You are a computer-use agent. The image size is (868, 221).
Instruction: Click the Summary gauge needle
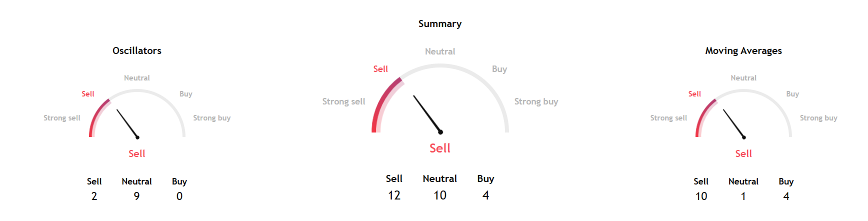point(427,114)
